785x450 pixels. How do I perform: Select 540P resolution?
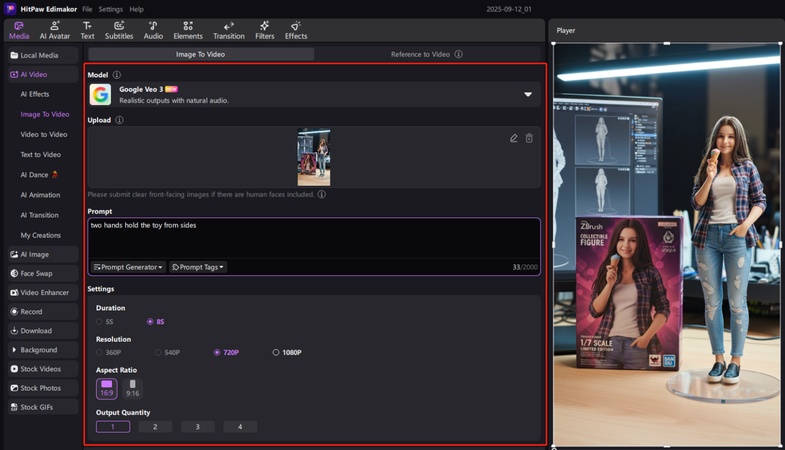pyautogui.click(x=167, y=352)
